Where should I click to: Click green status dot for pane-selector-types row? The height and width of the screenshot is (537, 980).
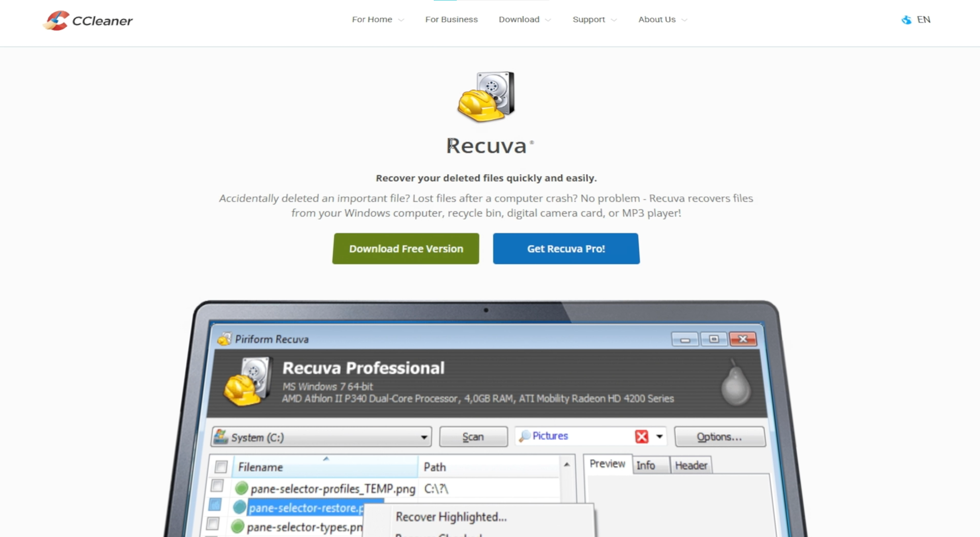(x=238, y=526)
